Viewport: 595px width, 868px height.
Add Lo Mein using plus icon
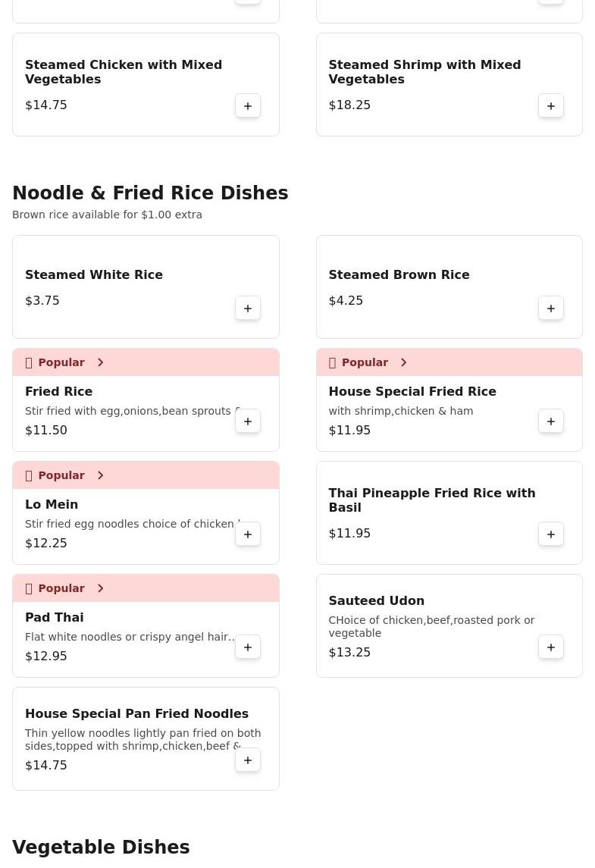(x=247, y=534)
